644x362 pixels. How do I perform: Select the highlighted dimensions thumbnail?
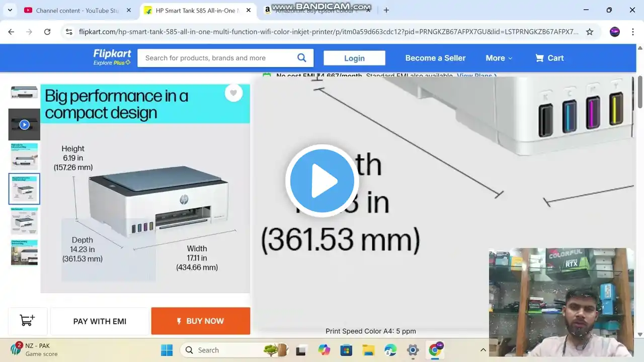tap(24, 189)
